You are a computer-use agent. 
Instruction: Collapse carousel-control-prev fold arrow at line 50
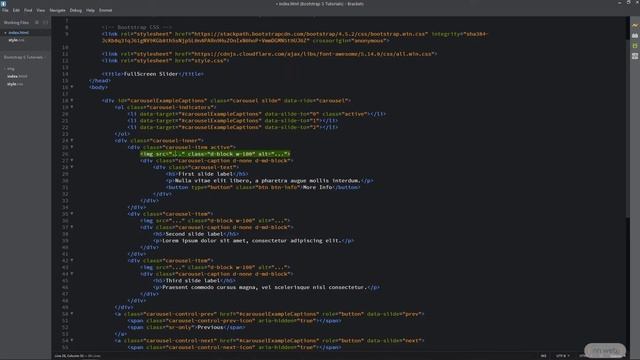coord(72,313)
